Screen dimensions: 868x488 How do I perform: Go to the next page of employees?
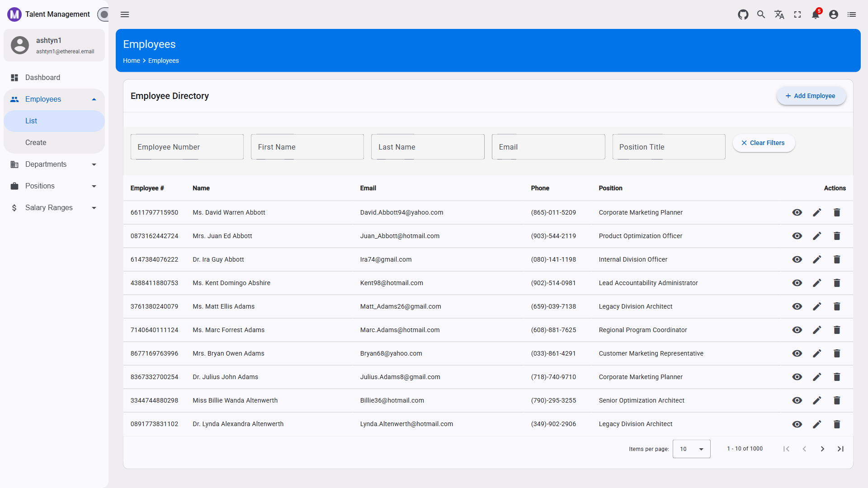click(822, 449)
